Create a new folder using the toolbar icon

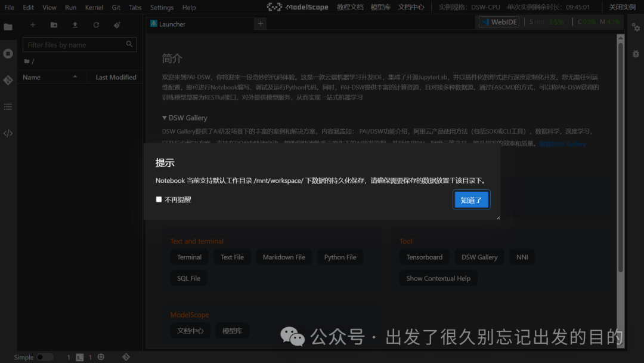[x=53, y=24]
